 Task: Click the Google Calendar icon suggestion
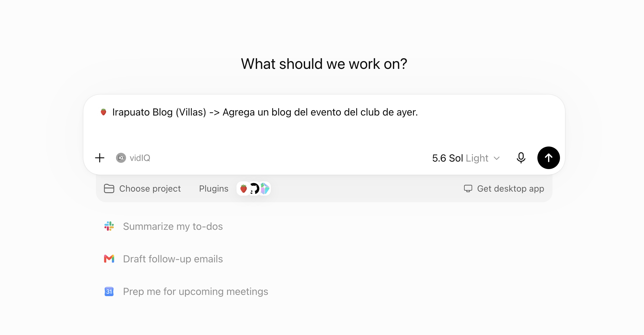pos(109,291)
